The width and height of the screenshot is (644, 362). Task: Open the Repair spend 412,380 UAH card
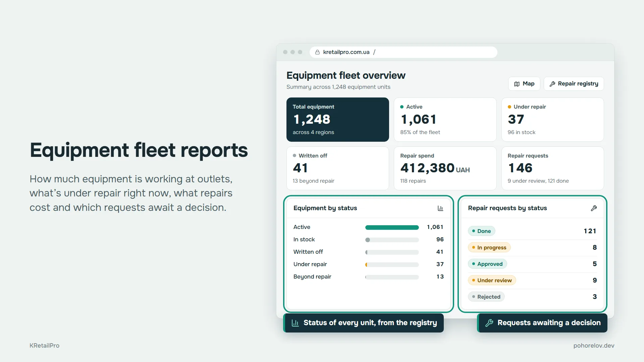(x=445, y=168)
